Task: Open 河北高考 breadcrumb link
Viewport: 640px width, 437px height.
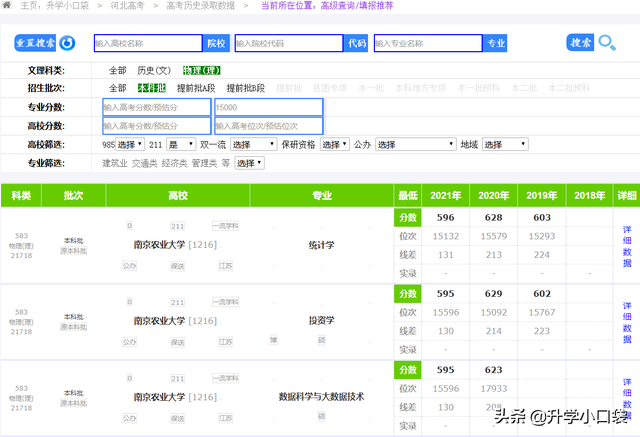Action: coord(127,6)
